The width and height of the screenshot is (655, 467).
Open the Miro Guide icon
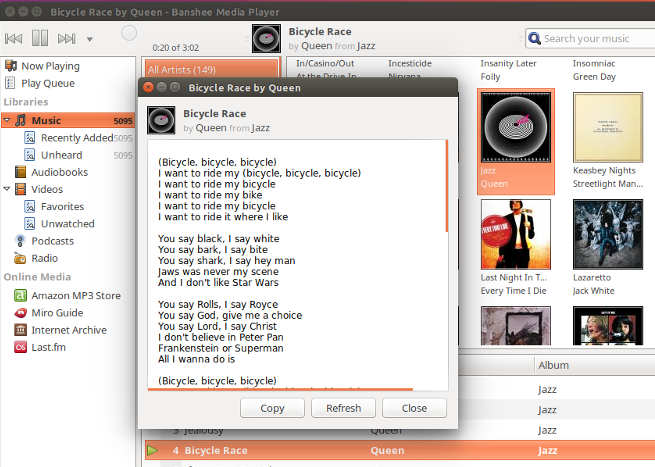pos(20,312)
